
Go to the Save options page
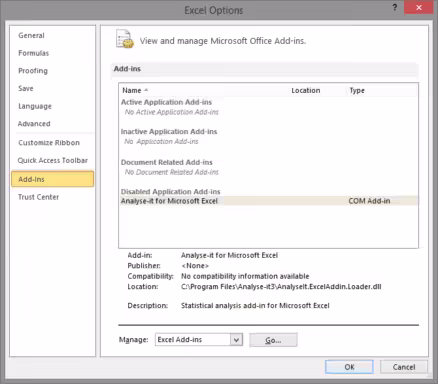pos(26,88)
